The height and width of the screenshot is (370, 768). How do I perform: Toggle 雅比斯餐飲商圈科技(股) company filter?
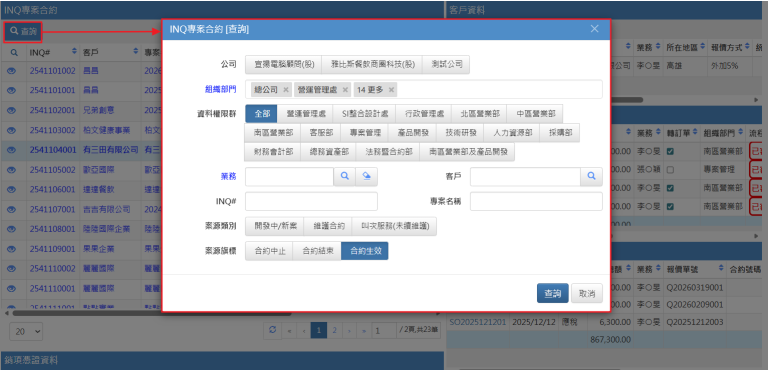coord(371,64)
